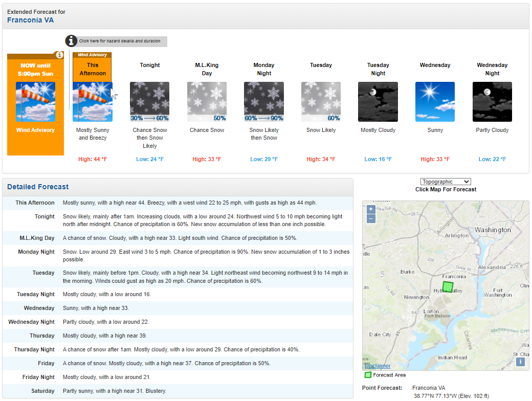Click the hazard details and duration banner
The width and height of the screenshot is (532, 401).
(x=120, y=41)
